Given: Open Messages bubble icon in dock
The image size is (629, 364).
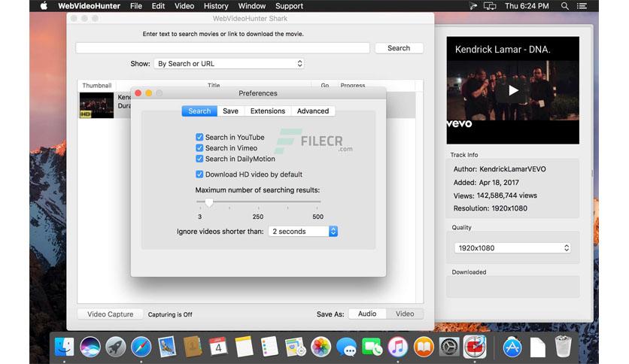Looking at the screenshot, I should click(x=346, y=347).
